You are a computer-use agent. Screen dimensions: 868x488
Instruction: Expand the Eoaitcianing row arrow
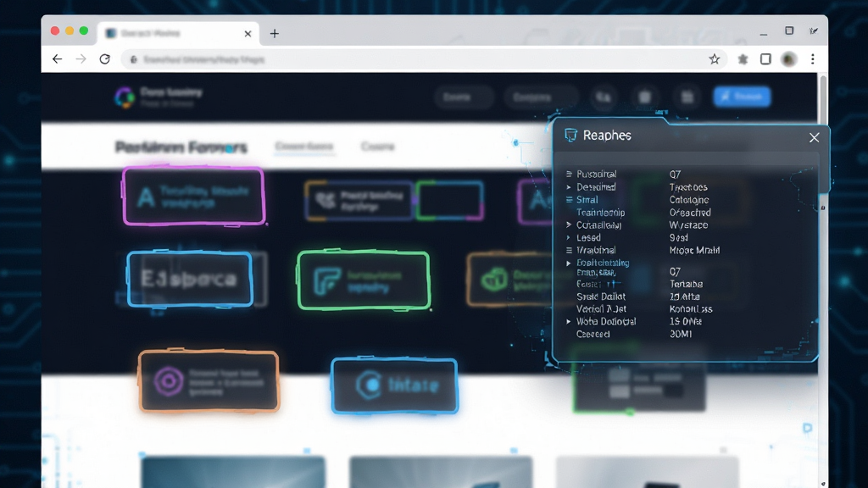[569, 263]
